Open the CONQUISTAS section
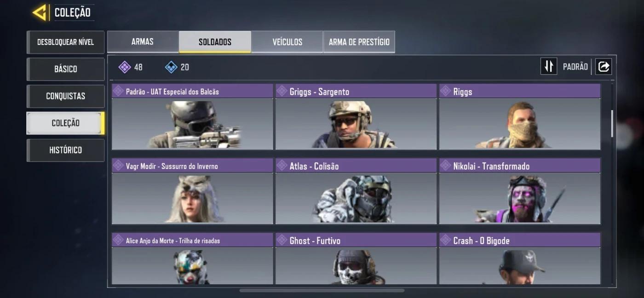The width and height of the screenshot is (644, 298). pos(65,96)
